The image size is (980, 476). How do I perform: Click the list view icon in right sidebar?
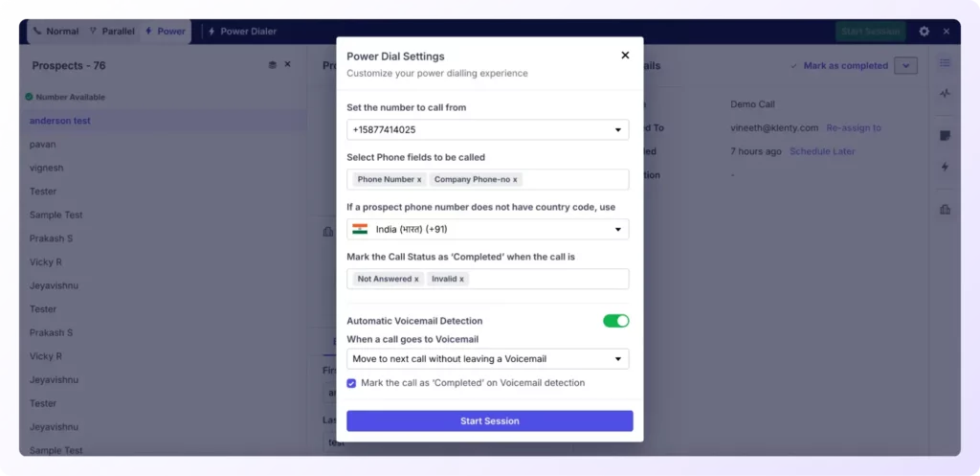tap(945, 62)
